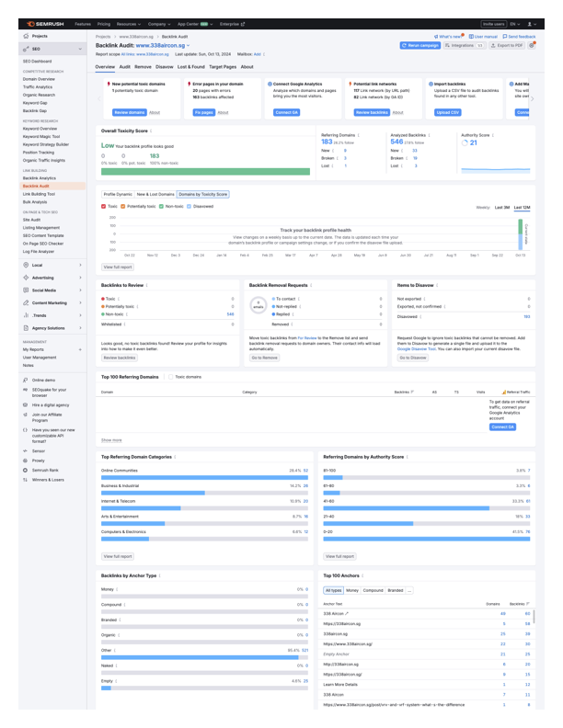
Task: Click the Agency Solutions icon in sidebar
Action: pyautogui.click(x=25, y=328)
